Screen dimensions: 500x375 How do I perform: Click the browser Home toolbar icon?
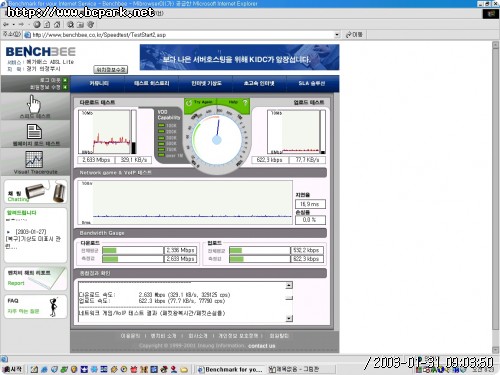pos(57,24)
